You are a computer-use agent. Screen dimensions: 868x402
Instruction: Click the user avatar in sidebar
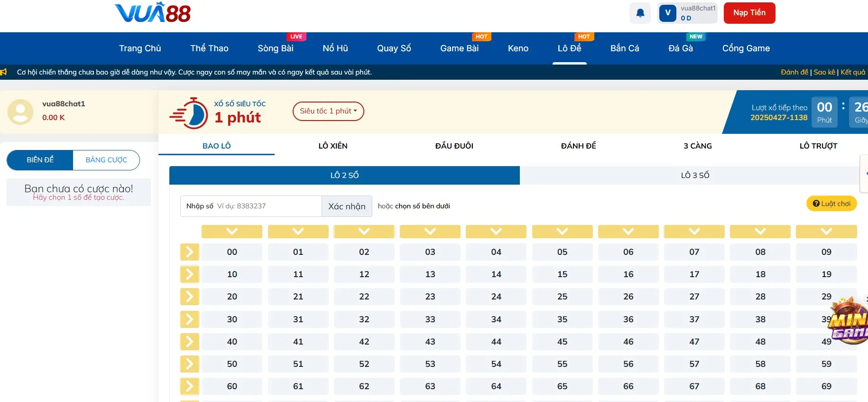tap(20, 112)
